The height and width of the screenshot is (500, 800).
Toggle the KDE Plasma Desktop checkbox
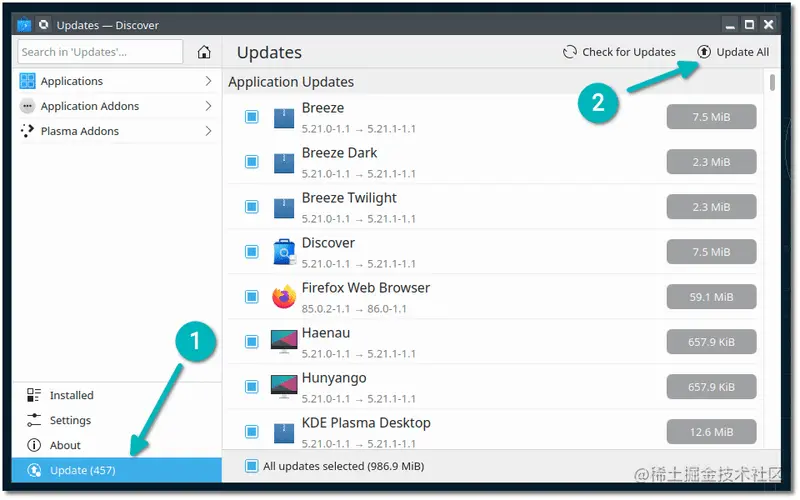[252, 432]
